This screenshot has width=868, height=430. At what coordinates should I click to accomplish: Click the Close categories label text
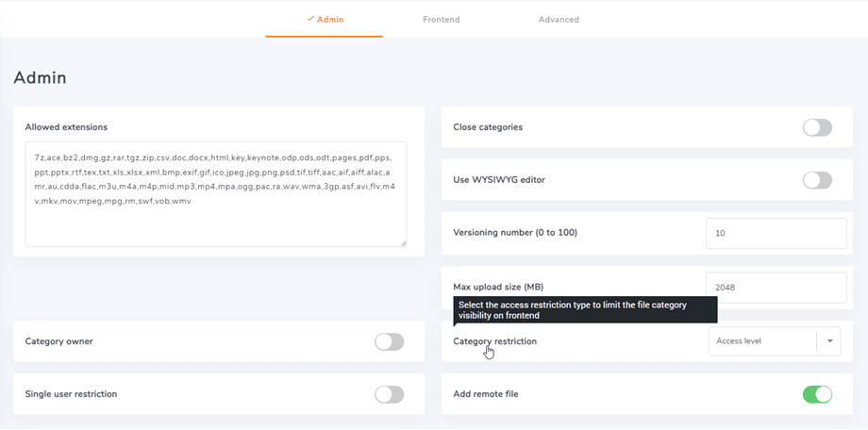coord(488,127)
